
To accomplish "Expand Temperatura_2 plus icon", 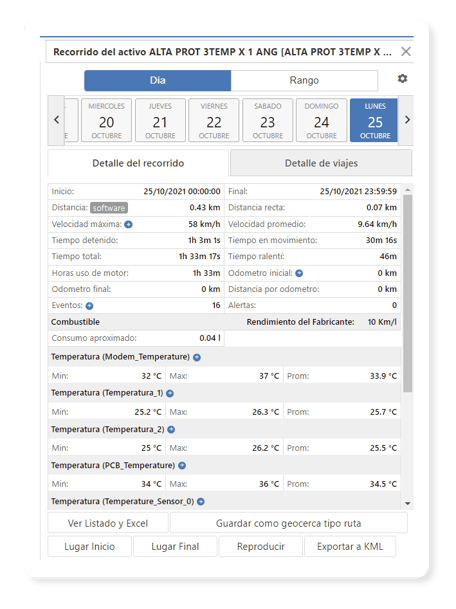I will (171, 430).
